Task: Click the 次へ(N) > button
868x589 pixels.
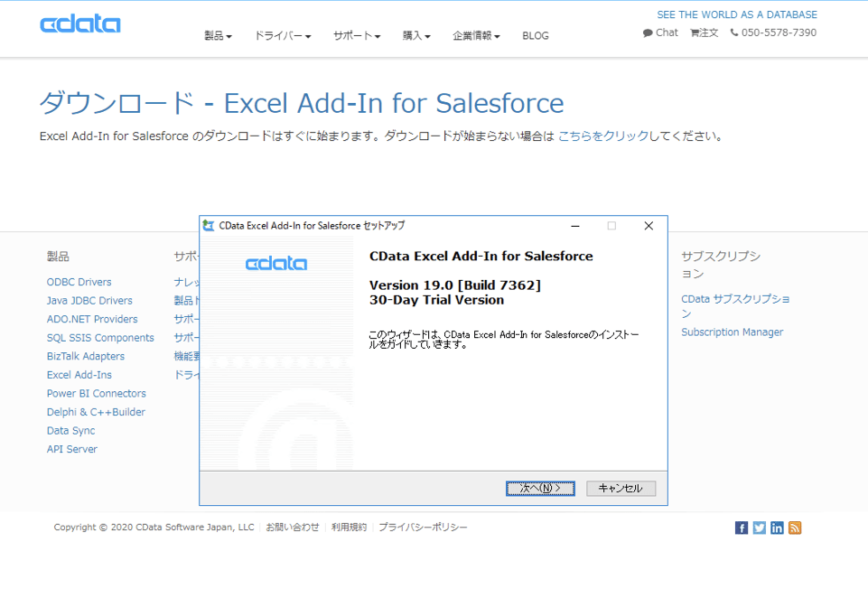Action: click(x=540, y=488)
